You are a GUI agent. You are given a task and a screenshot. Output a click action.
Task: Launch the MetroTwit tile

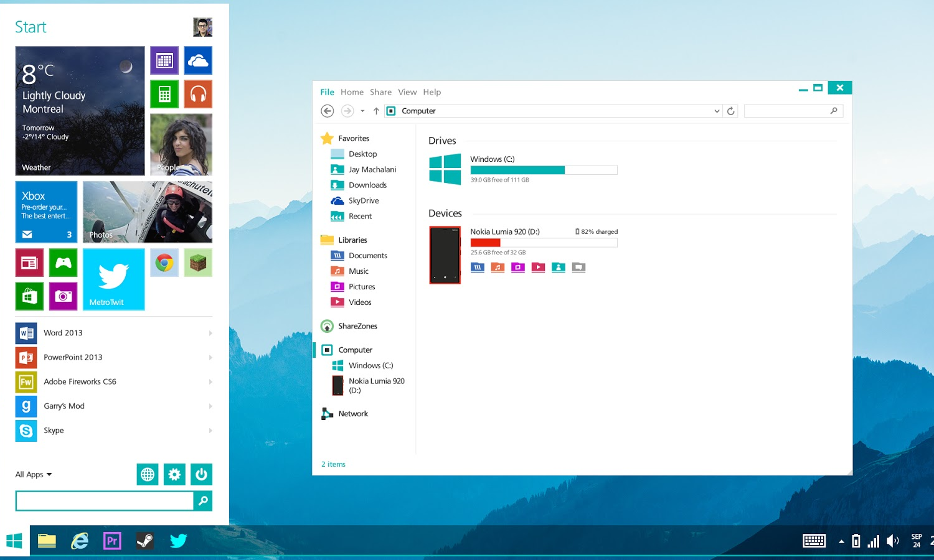[x=113, y=279]
